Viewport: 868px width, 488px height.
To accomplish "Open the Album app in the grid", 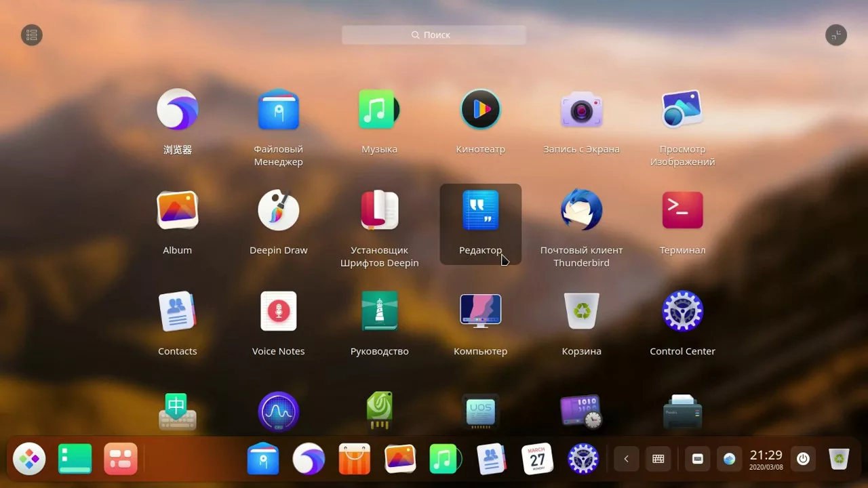I will (x=177, y=210).
